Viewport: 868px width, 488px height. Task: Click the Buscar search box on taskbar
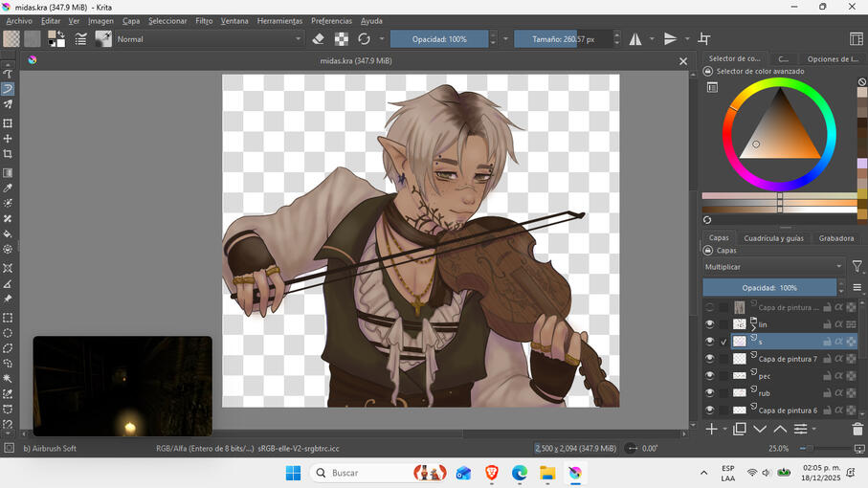point(379,473)
